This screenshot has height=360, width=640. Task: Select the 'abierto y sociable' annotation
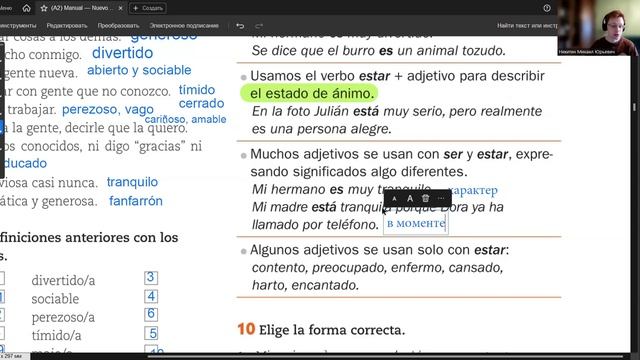click(x=139, y=70)
